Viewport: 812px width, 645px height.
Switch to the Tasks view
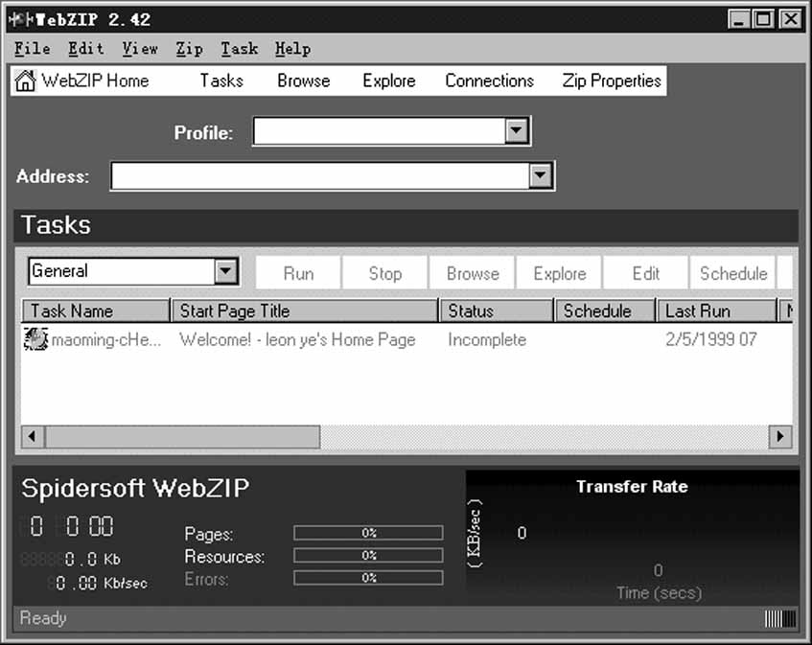click(221, 81)
